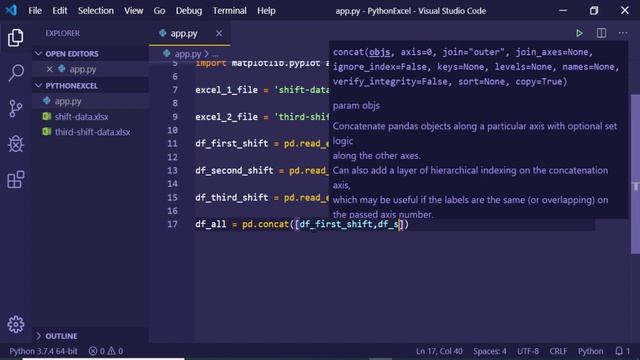Open the Terminal menu
The image size is (640, 360).
pyautogui.click(x=229, y=11)
